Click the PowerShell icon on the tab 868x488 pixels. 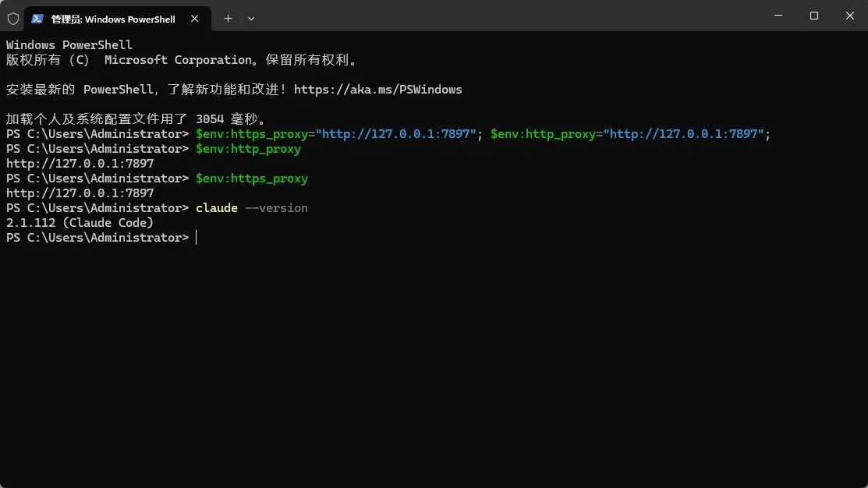(x=37, y=19)
